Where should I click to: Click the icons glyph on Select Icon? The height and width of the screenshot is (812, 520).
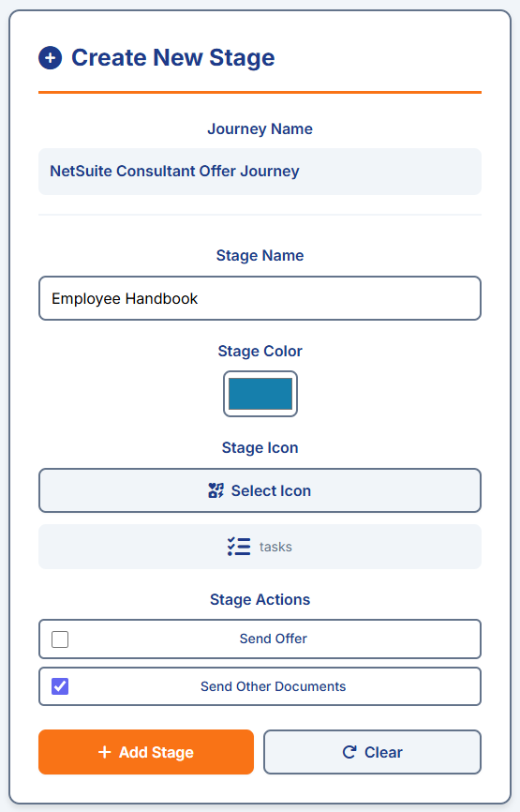(x=215, y=490)
